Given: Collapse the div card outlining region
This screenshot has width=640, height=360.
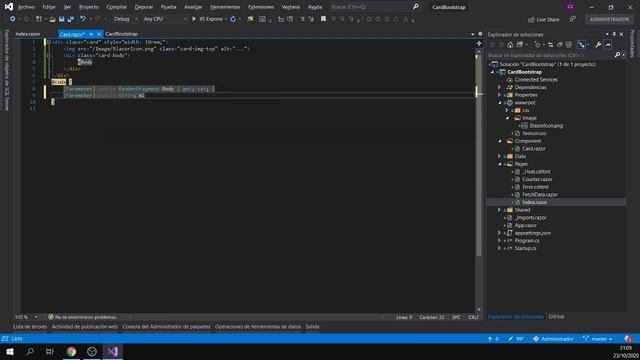Looking at the screenshot, I should pyautogui.click(x=49, y=42).
